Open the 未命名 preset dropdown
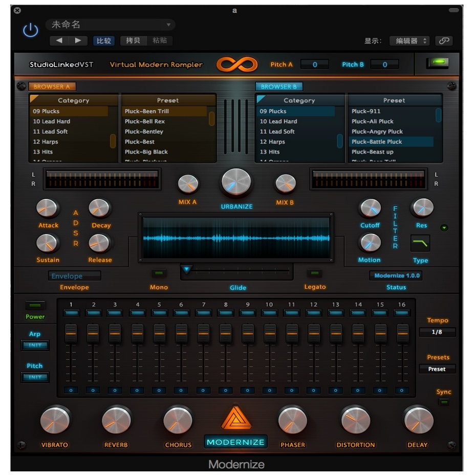The image size is (476, 476). click(x=110, y=25)
